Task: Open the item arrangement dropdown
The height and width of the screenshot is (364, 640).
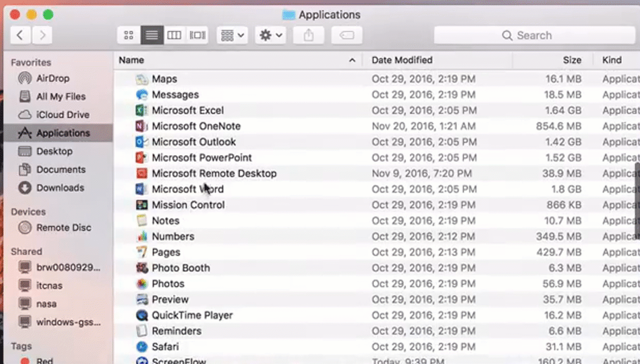Action: 232,36
